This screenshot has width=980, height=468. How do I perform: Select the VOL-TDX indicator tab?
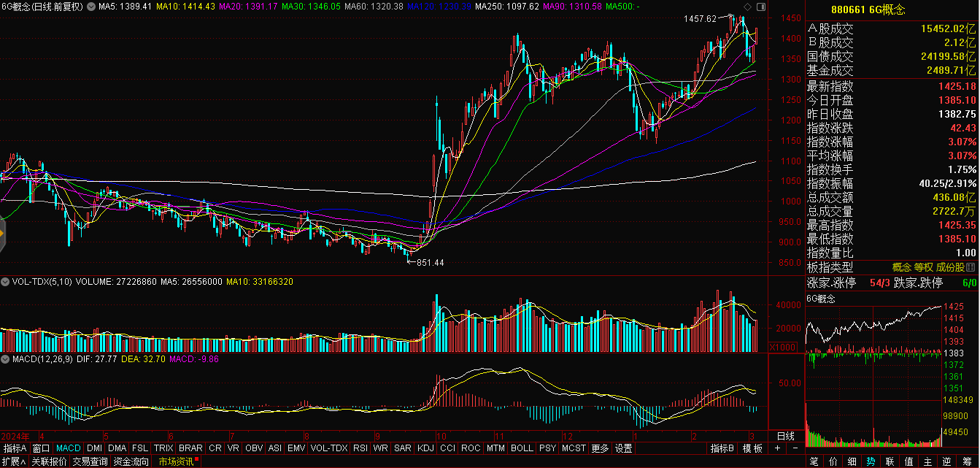point(329,448)
